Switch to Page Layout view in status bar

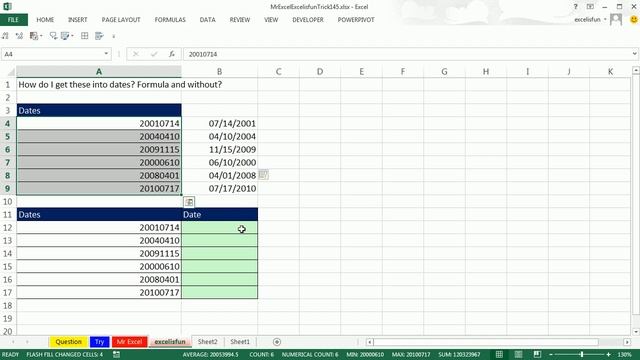(518, 354)
